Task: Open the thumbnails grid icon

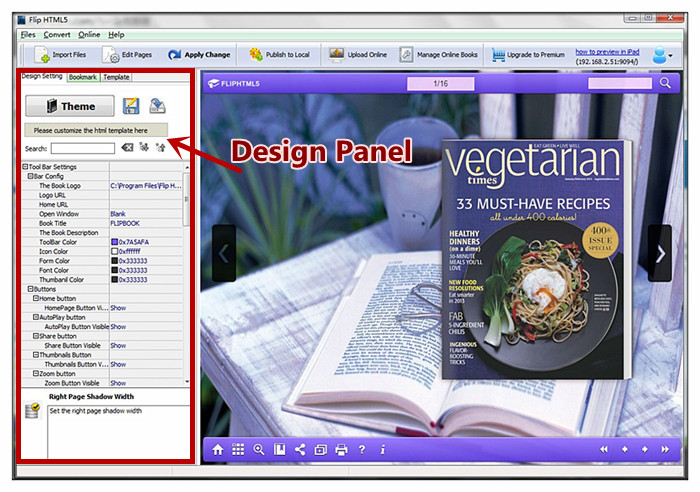Action: point(238,450)
